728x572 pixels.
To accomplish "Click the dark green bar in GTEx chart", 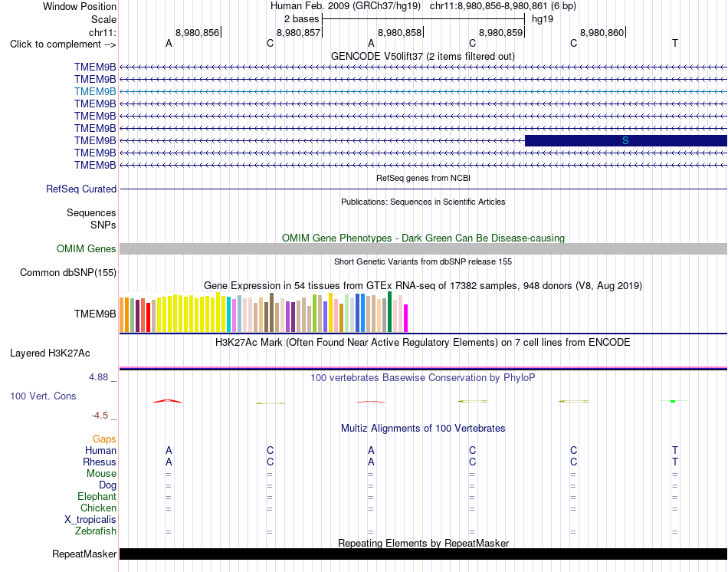I will pos(389,312).
